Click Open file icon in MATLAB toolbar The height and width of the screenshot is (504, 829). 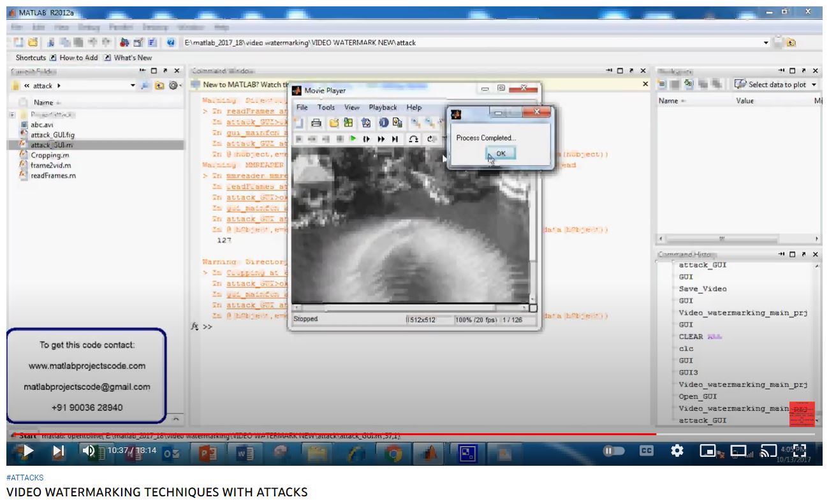(x=33, y=43)
